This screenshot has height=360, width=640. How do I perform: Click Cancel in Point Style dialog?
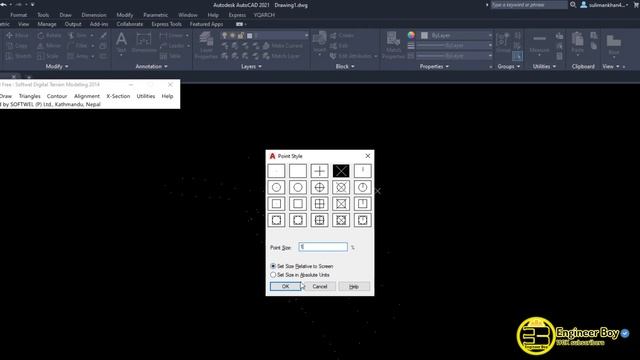tap(320, 287)
